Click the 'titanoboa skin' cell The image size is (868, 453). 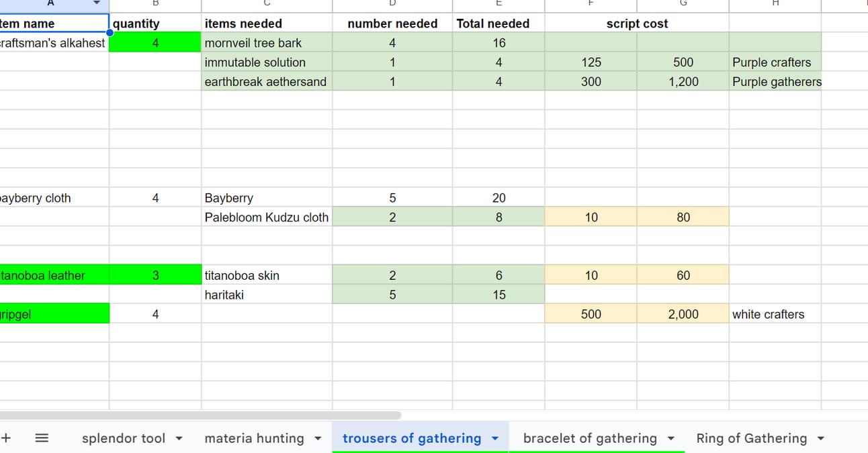click(x=267, y=275)
